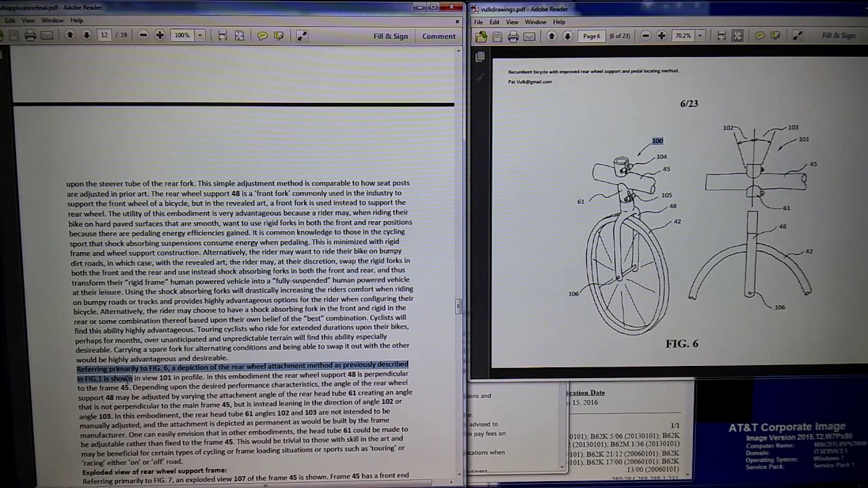Click the Pat.Vulk@gmail.com text in drawing page

(530, 82)
